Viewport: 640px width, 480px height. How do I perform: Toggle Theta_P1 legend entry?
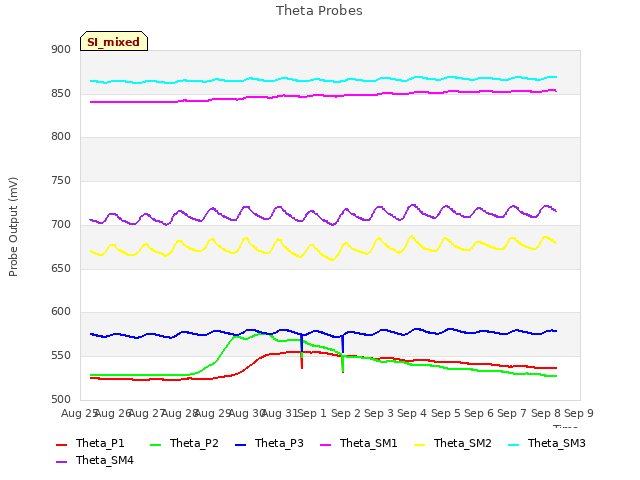90,443
